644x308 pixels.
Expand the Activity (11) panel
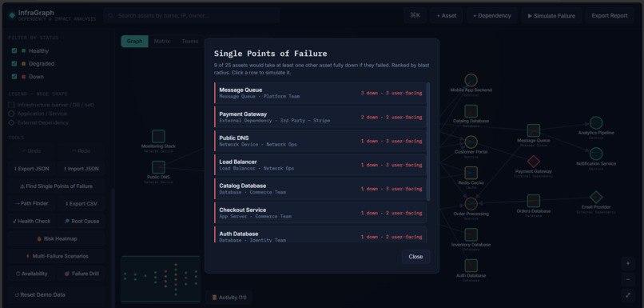[229, 298]
